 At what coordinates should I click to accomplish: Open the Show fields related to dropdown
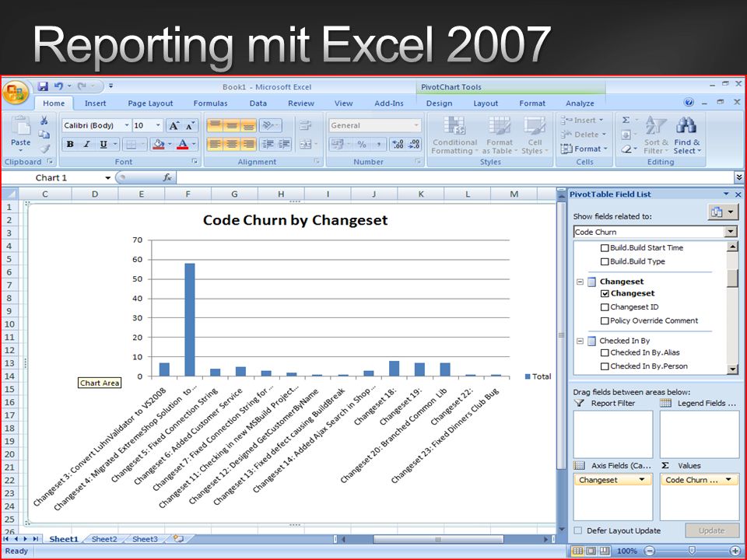731,232
